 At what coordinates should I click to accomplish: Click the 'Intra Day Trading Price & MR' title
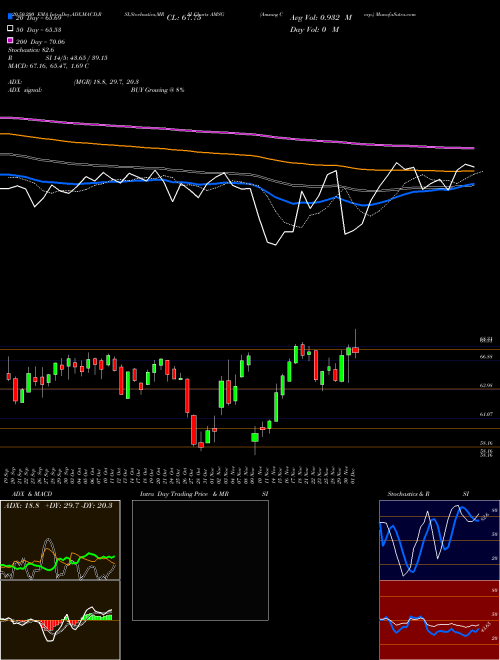pyautogui.click(x=184, y=494)
